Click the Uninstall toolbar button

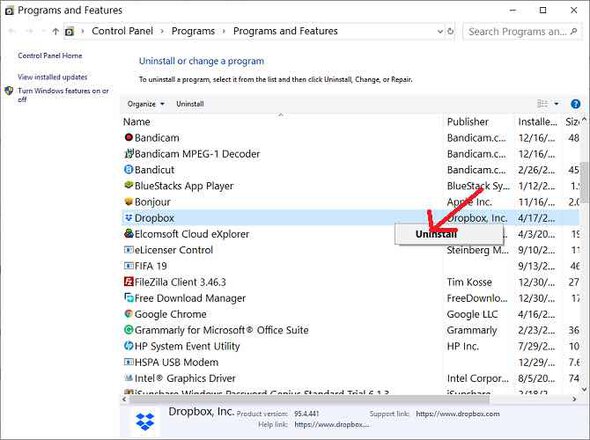tap(190, 104)
